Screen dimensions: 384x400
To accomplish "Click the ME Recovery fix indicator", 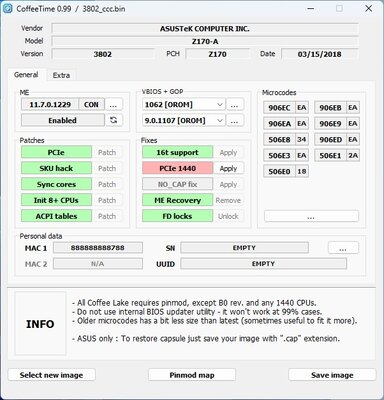I will click(177, 200).
